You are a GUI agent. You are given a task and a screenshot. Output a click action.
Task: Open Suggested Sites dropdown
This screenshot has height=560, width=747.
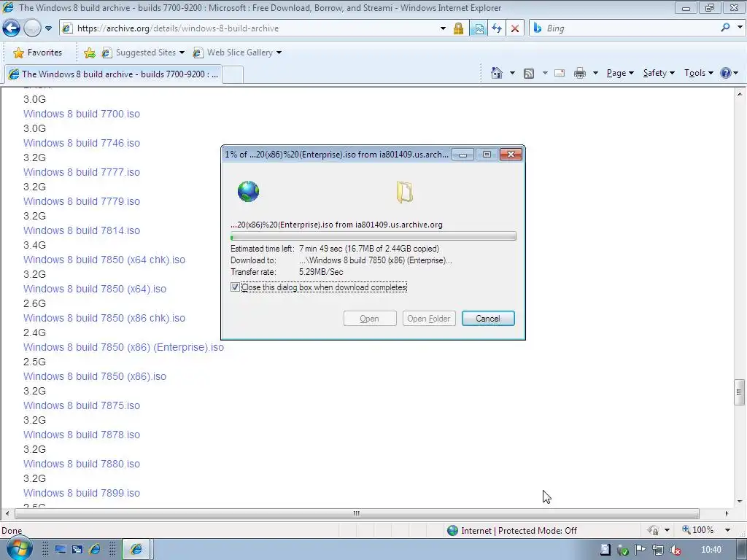pyautogui.click(x=144, y=52)
